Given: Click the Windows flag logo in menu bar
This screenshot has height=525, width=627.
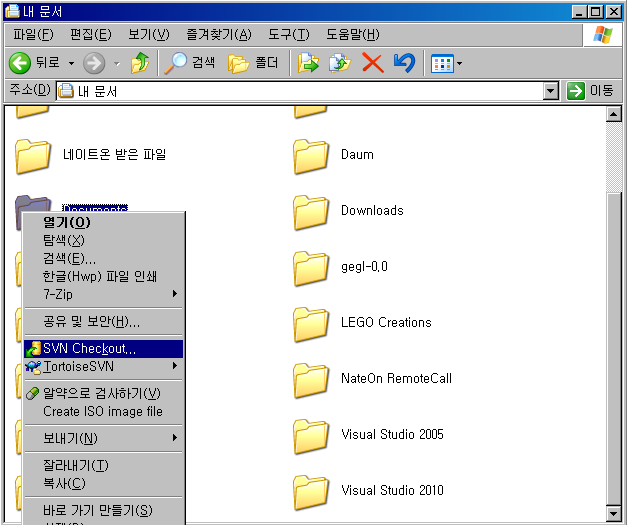Looking at the screenshot, I should point(603,35).
